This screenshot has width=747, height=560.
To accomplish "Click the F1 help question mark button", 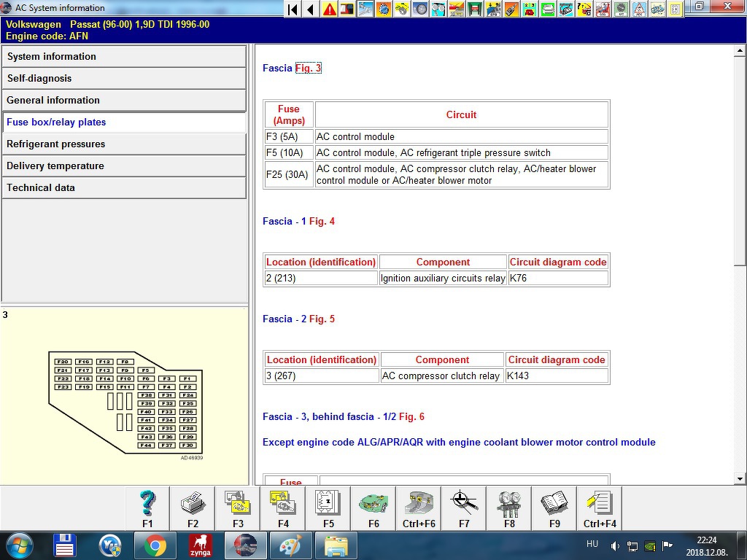I will pyautogui.click(x=147, y=508).
